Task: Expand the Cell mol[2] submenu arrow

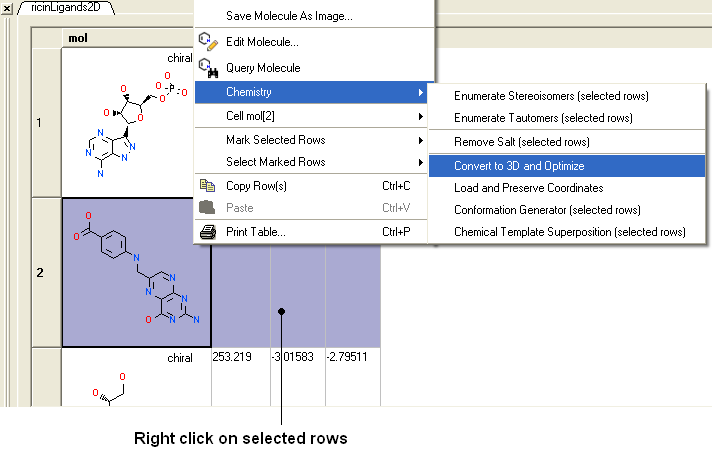Action: 420,117
